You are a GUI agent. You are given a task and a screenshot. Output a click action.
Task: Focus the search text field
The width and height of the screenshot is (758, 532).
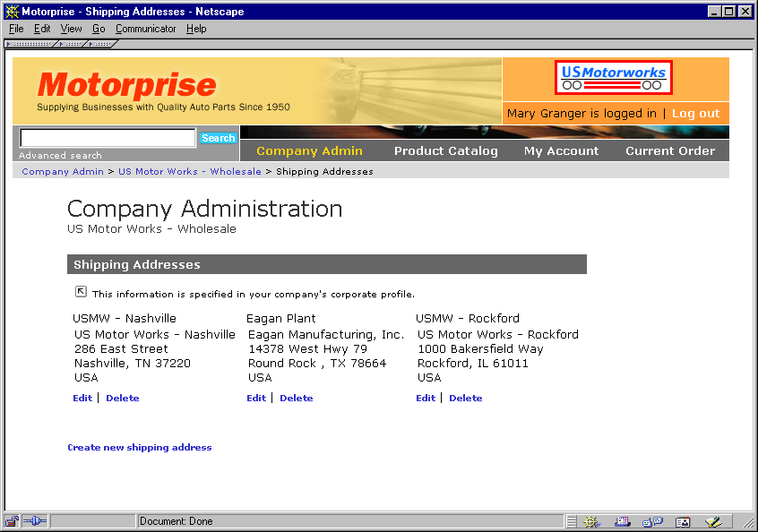[108, 138]
